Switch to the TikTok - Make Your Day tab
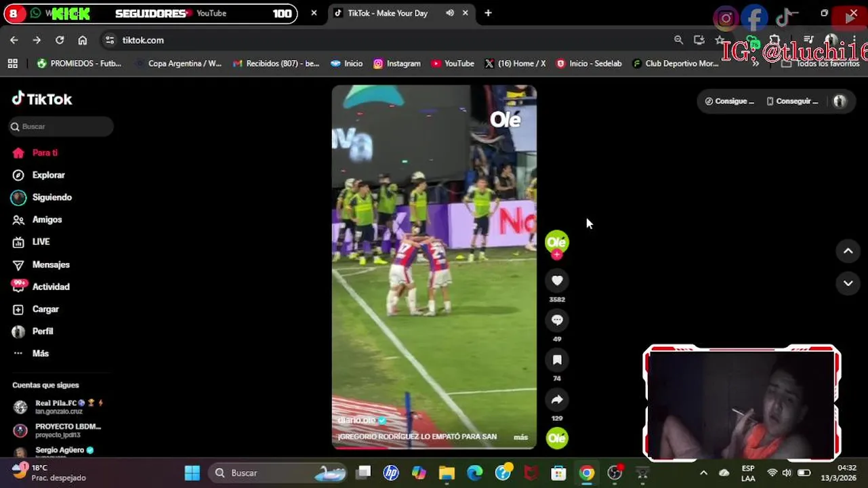This screenshot has height=488, width=868. point(402,13)
